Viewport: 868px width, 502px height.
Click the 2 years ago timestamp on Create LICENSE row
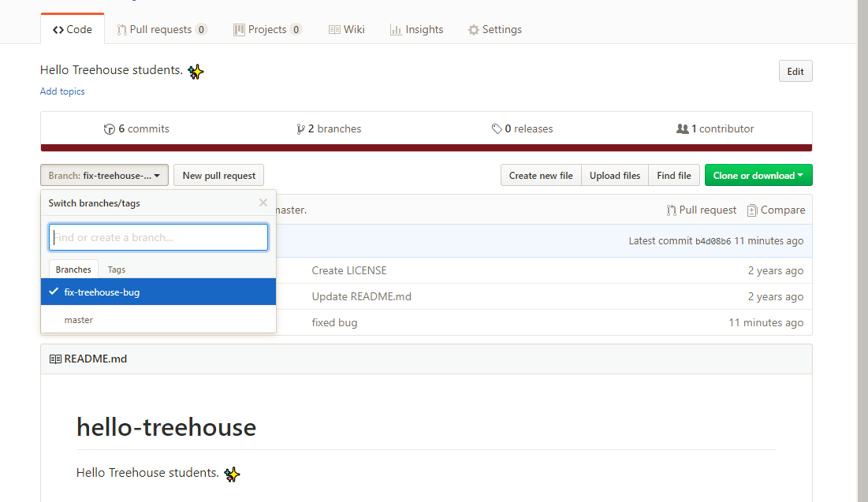point(776,270)
